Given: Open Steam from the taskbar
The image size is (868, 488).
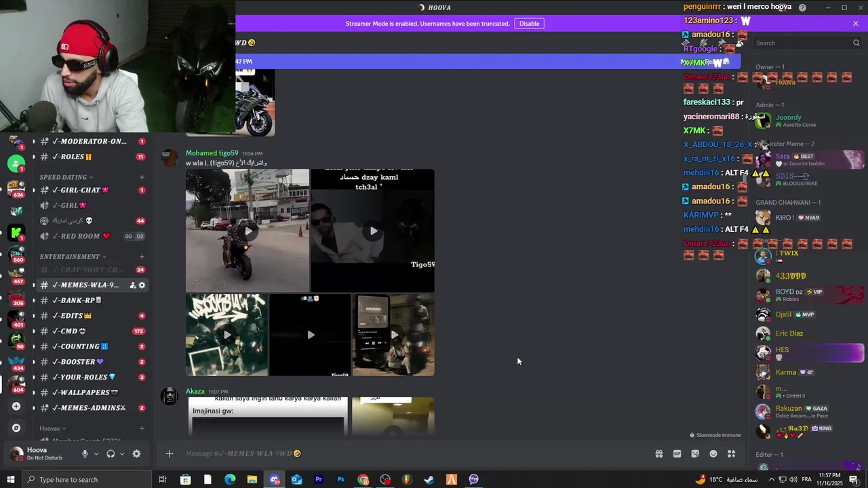Looking at the screenshot, I should pos(429,479).
